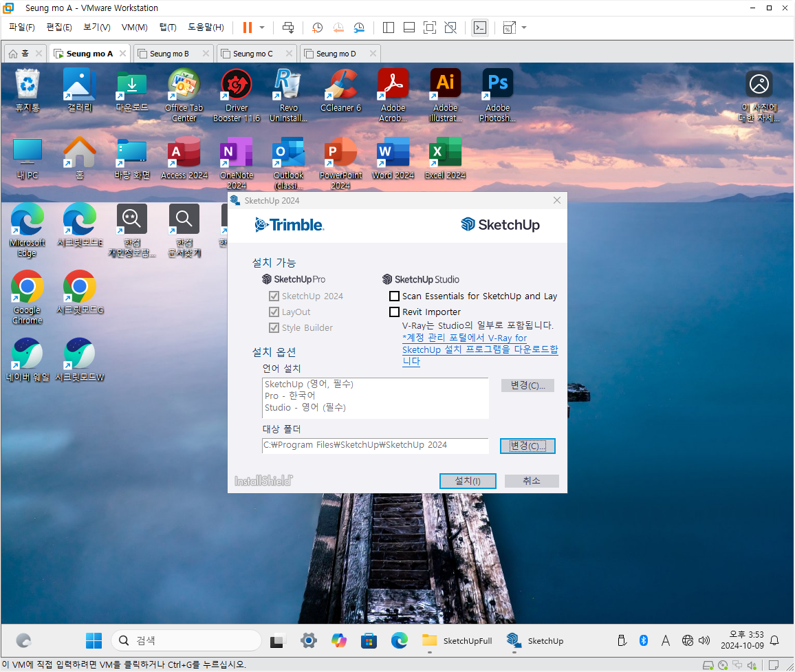Click destination folder path field

tap(375, 445)
